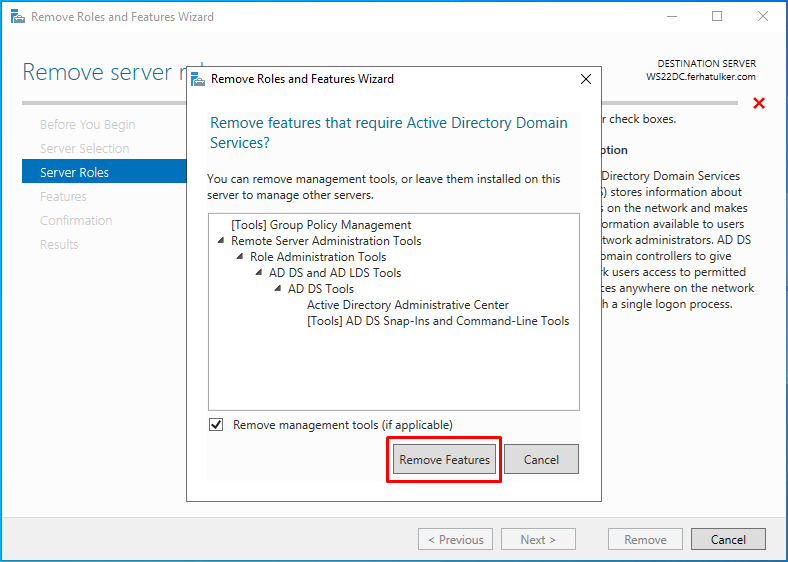Collapse Role Administration Tools node

coord(240,257)
